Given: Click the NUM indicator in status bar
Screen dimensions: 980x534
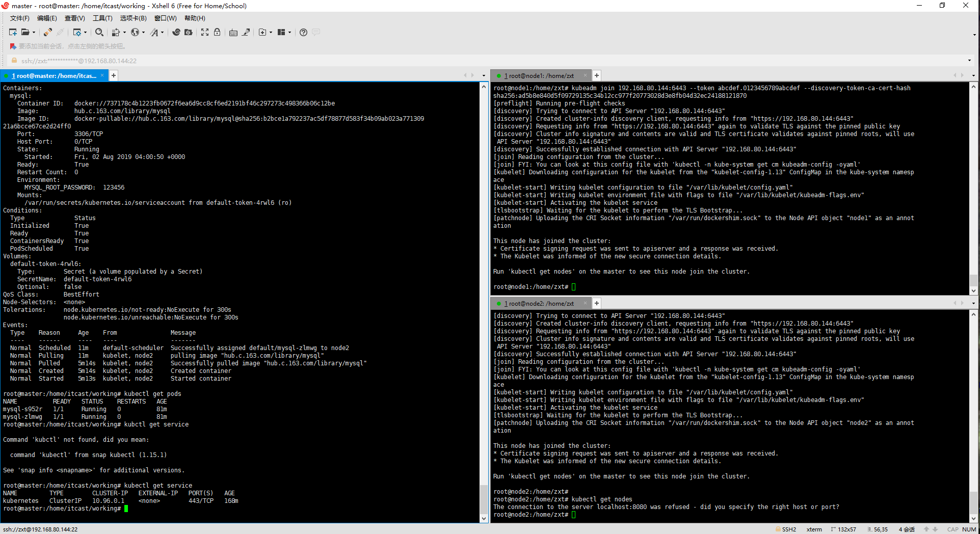Looking at the screenshot, I should (969, 529).
